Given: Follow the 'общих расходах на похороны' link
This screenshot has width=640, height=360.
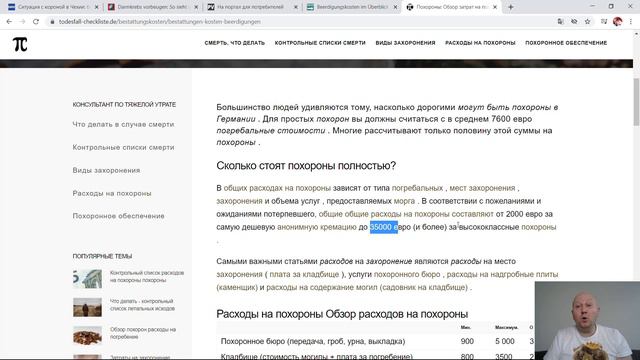Looking at the screenshot, I should [277, 188].
